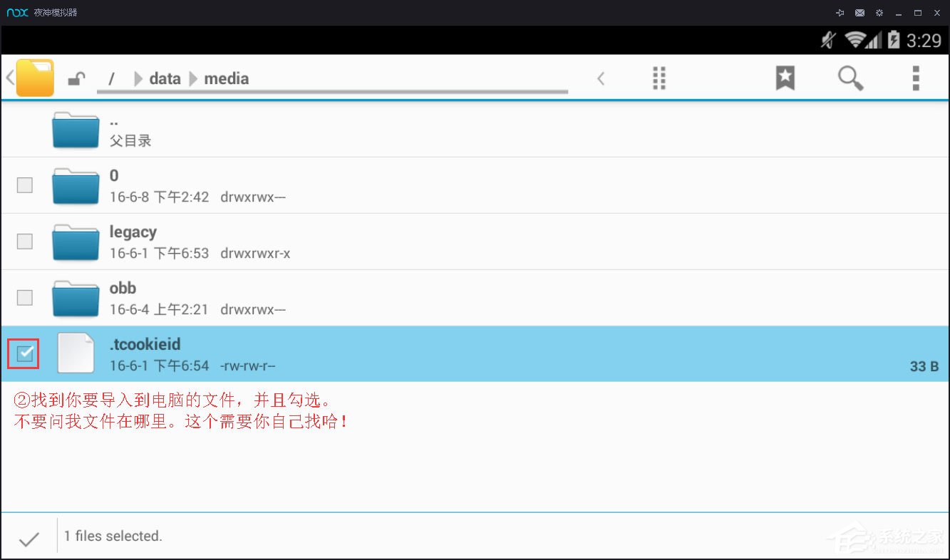
Task: Open the .tcookieid file thumbnail
Action: click(x=75, y=353)
